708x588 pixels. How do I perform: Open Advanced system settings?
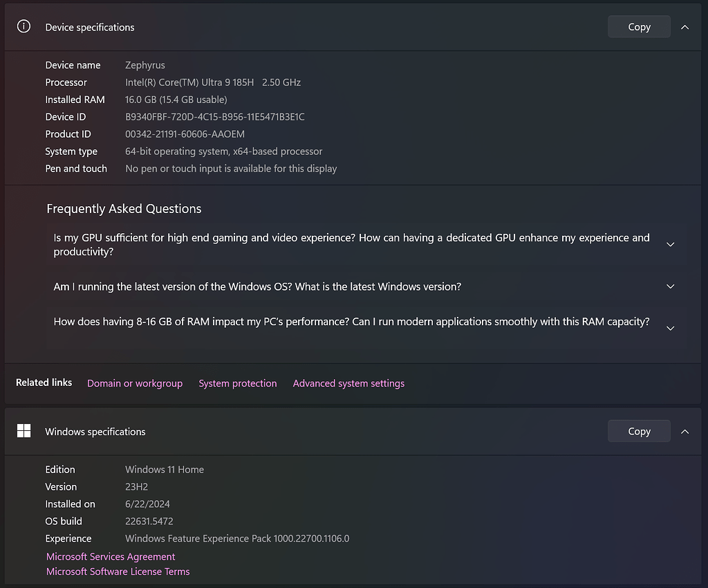[348, 383]
